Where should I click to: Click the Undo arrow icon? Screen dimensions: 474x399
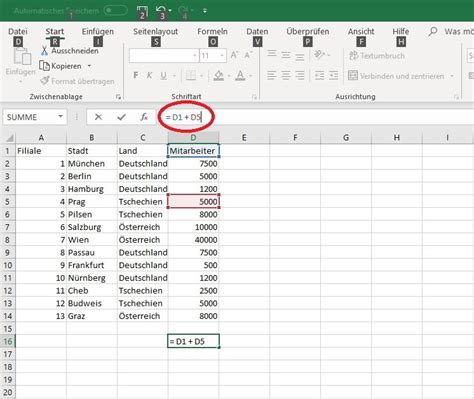click(161, 10)
